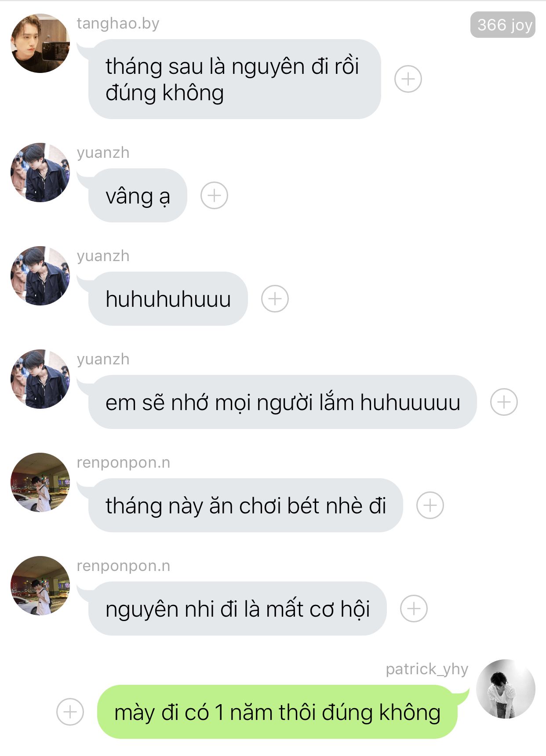Tap plus icon beside "em sẽ nhớ mọi người"
The width and height of the screenshot is (546, 756).
tap(504, 402)
